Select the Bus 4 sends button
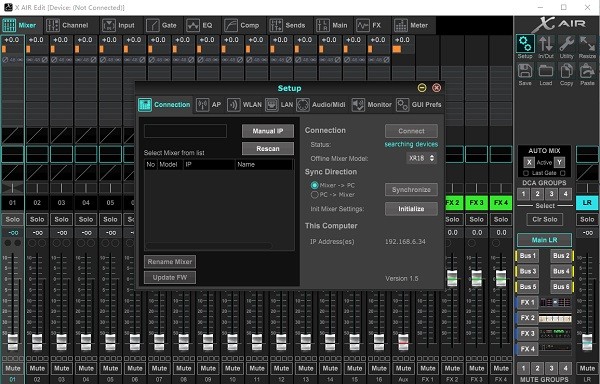Screen dimensions: 600x384 (x=561, y=271)
